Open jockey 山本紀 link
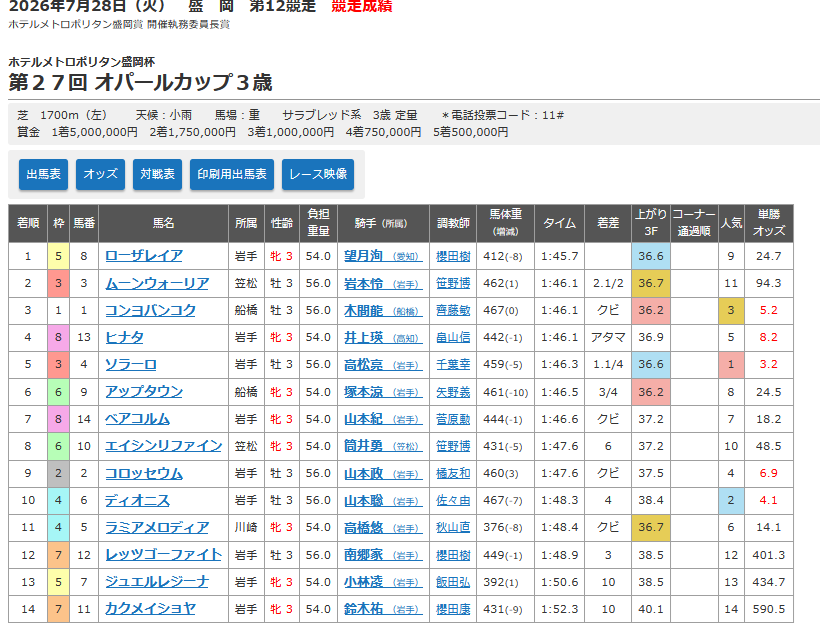820x627 pixels. (383, 419)
